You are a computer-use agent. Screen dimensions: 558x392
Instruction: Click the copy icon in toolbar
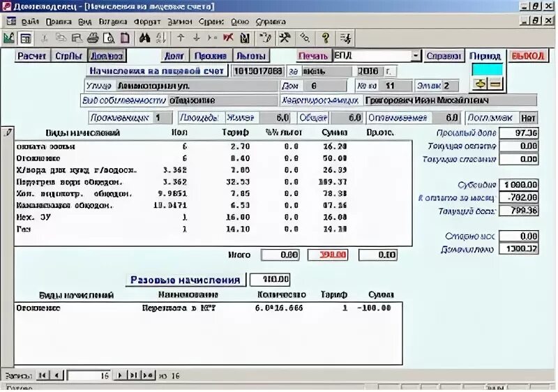(61, 38)
